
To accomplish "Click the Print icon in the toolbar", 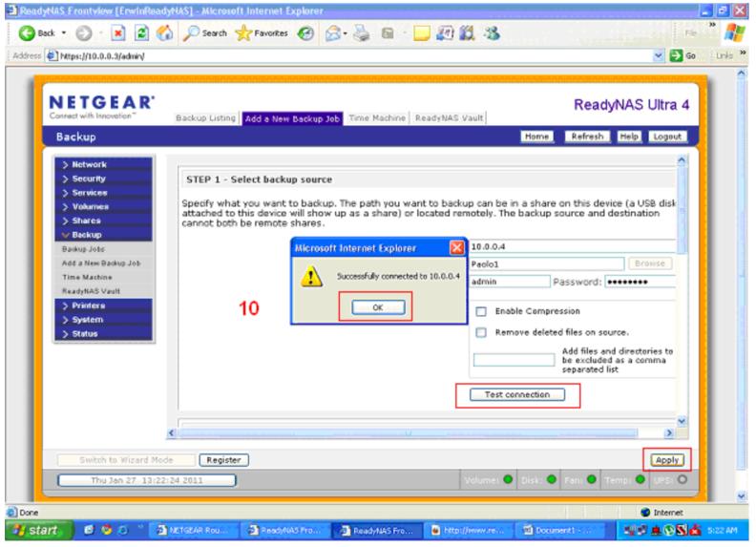I will 362,32.
